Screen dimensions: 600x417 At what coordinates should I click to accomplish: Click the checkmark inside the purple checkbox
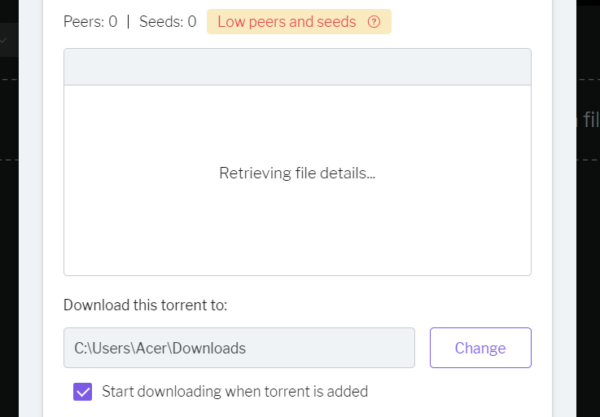[x=83, y=392]
